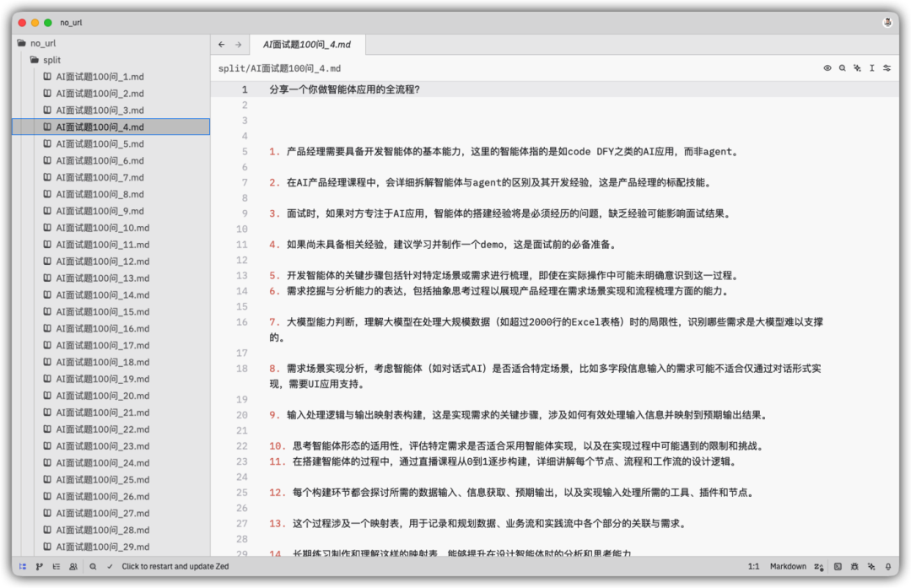Toggle Markdown preview eye icon

coord(827,68)
